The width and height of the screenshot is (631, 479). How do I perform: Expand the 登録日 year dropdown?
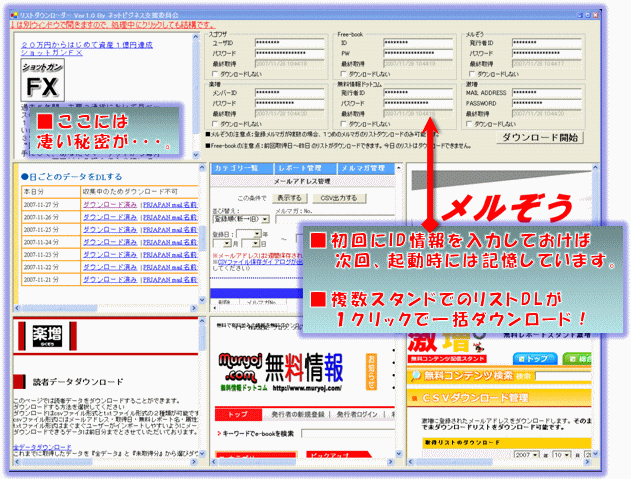[249, 234]
